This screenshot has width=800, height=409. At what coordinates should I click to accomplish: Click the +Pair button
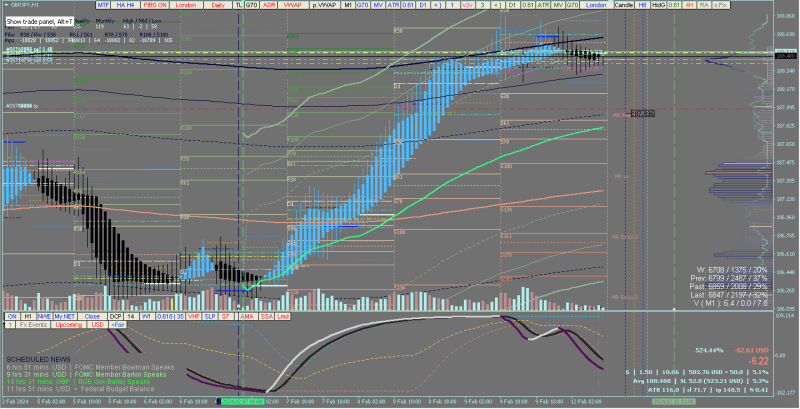[117, 325]
